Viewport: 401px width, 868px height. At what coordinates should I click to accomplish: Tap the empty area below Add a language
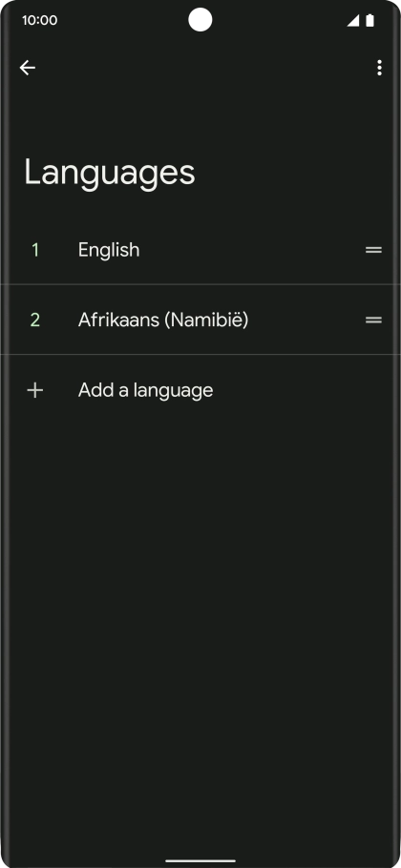click(x=200, y=636)
